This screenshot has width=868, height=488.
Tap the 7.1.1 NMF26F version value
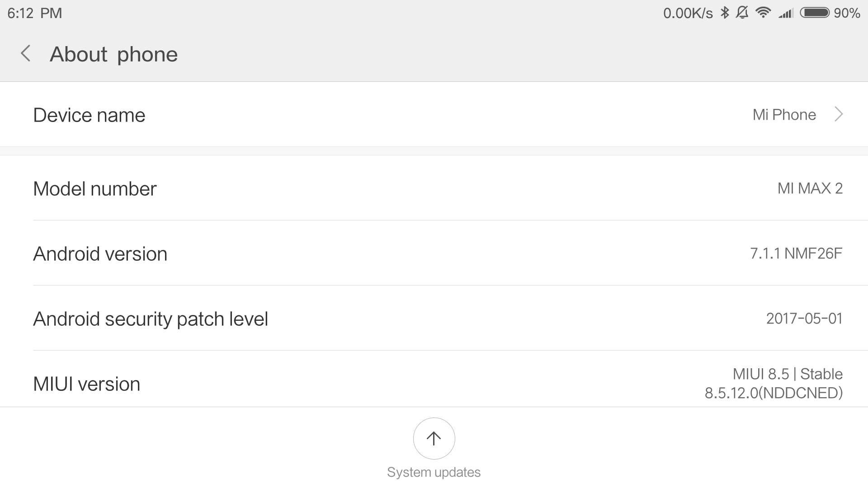coord(796,253)
